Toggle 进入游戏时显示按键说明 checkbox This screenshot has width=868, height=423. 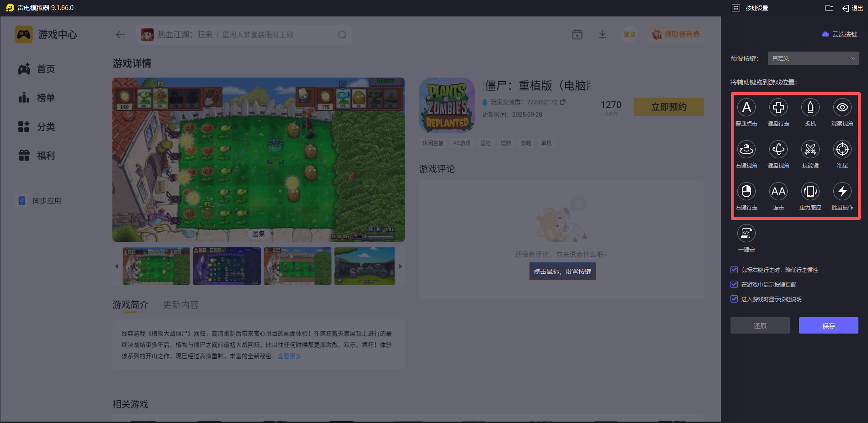click(x=734, y=299)
